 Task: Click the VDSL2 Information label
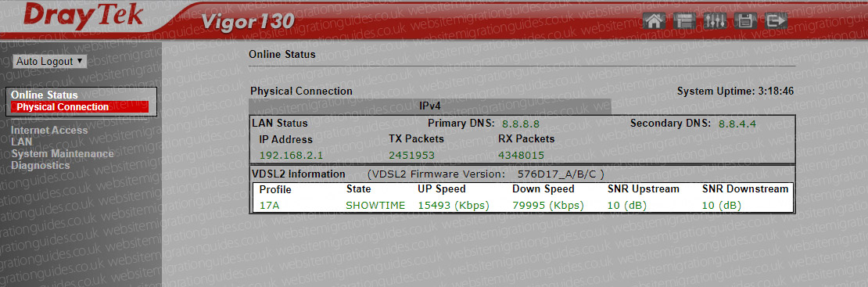[299, 174]
